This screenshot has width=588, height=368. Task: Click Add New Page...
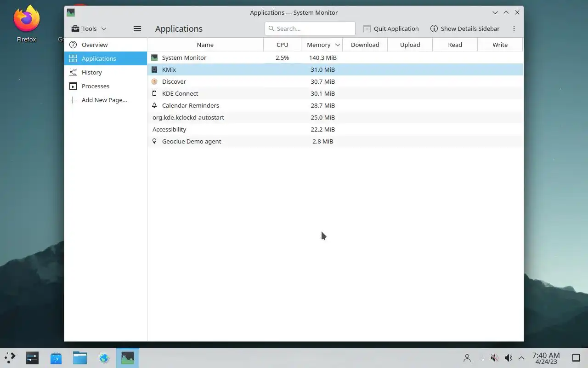click(x=106, y=100)
